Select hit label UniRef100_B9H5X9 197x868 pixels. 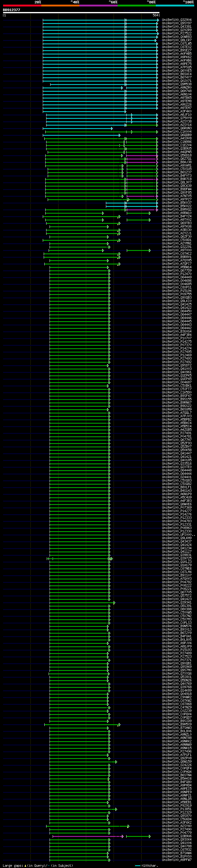[x=177, y=725]
